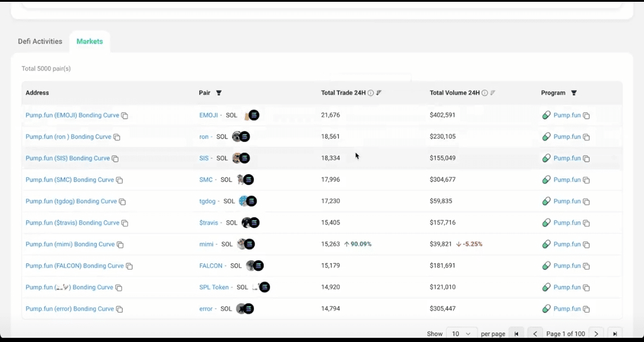Copy Pump.fun program address in SIS row

click(x=586, y=159)
